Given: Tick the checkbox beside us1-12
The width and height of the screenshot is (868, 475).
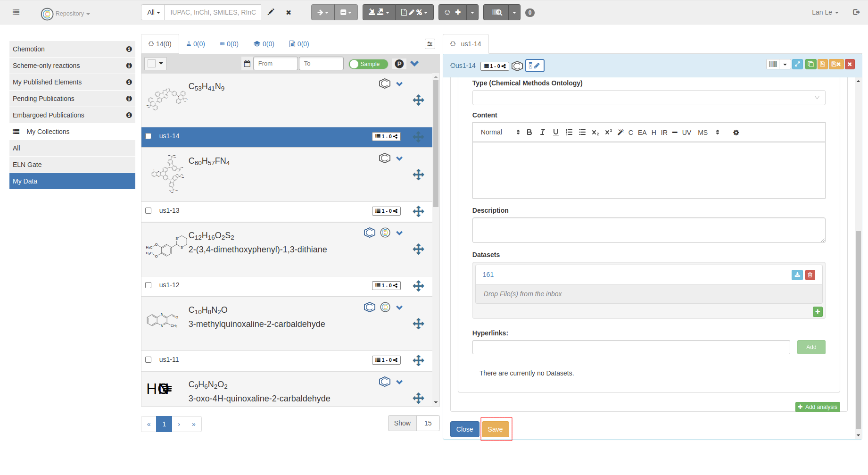Looking at the screenshot, I should (x=149, y=285).
